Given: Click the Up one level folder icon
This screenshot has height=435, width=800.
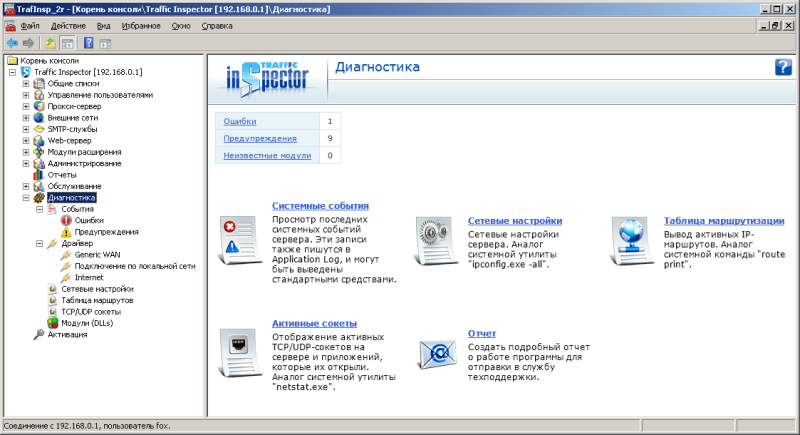Looking at the screenshot, I should [50, 43].
